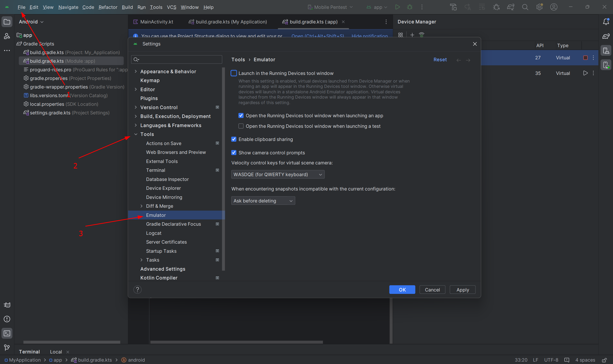The width and height of the screenshot is (613, 364).
Task: Check Open Running Devices window when launching a test
Action: pos(241,126)
